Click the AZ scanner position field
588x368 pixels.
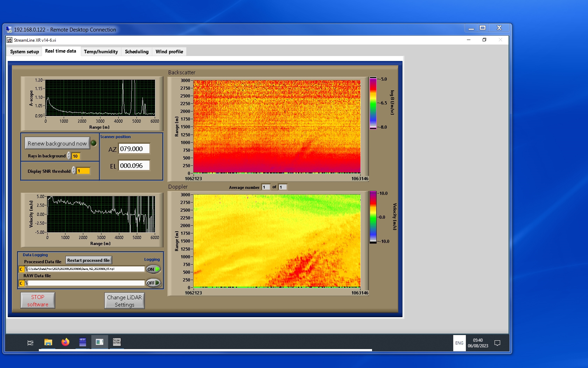pyautogui.click(x=134, y=149)
